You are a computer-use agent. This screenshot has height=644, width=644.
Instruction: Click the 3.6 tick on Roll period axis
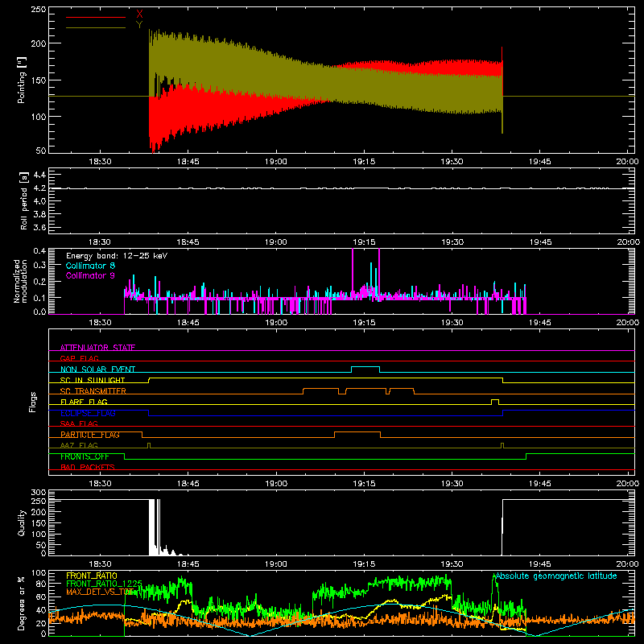[39, 227]
